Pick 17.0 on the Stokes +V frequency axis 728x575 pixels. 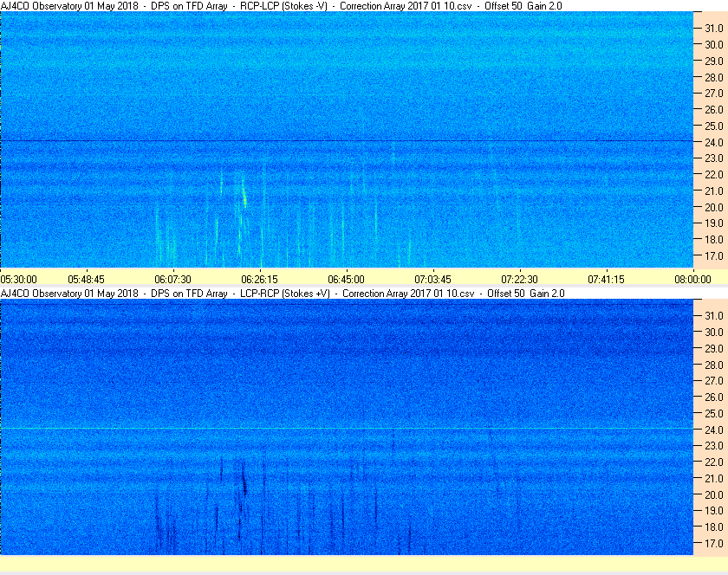[x=714, y=543]
